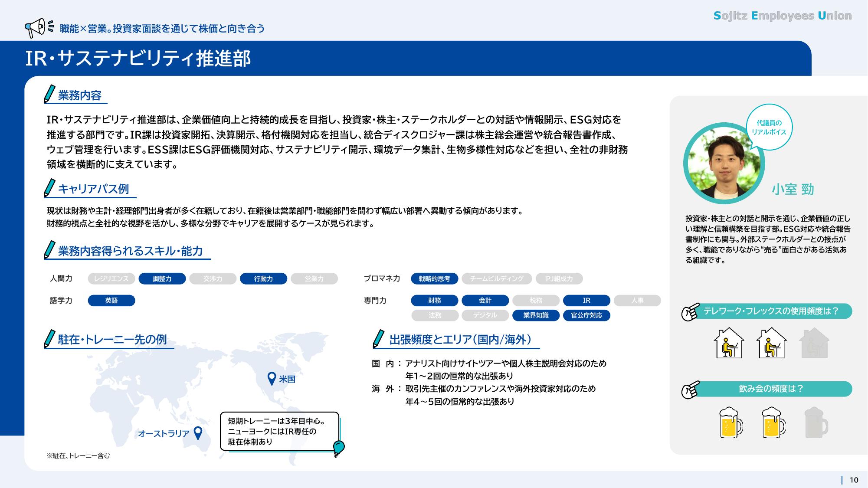The image size is (868, 488).
Task: Click the pencil icon beside 業務内容得られるスキル・能力
Action: click(50, 250)
